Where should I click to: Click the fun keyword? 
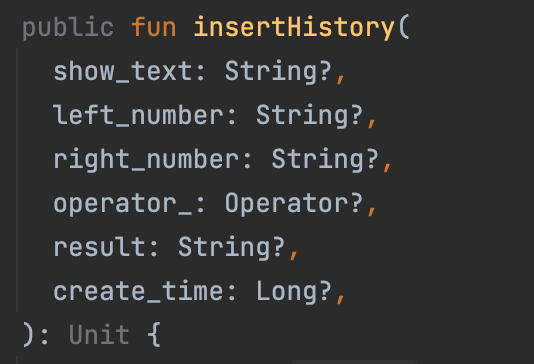154,27
